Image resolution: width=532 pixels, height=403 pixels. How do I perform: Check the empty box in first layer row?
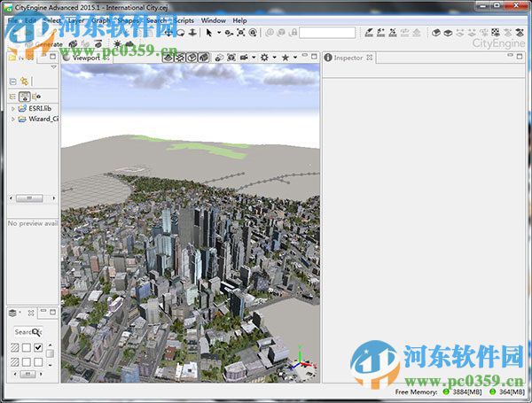(x=26, y=347)
